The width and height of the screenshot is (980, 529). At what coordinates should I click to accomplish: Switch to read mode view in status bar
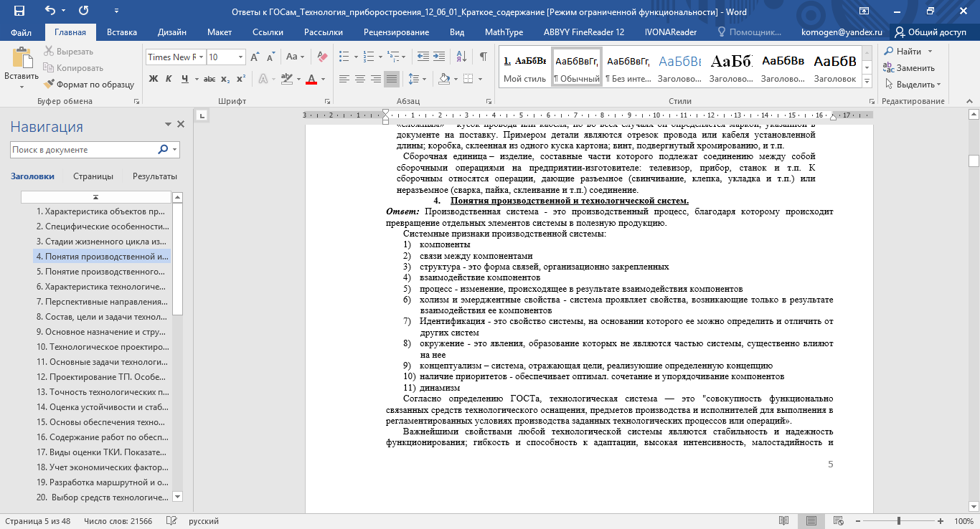click(x=783, y=521)
